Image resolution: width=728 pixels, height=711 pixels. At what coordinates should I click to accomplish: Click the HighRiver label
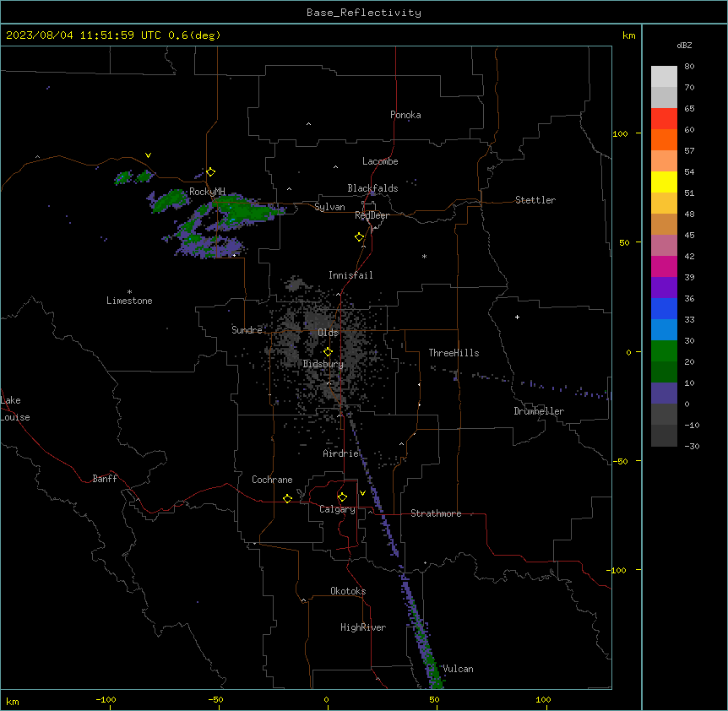click(x=363, y=627)
